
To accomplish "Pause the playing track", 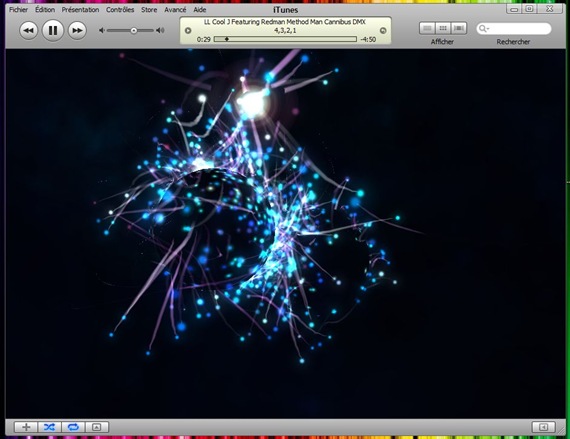I will point(53,31).
